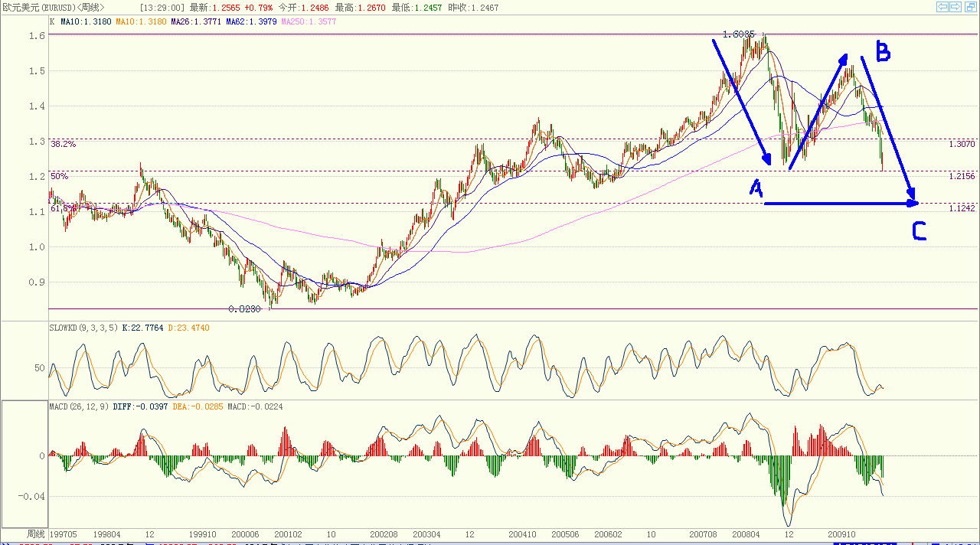This screenshot has height=545, width=980.
Task: Click the DIFF:-0.0397 value
Action: click(141, 406)
